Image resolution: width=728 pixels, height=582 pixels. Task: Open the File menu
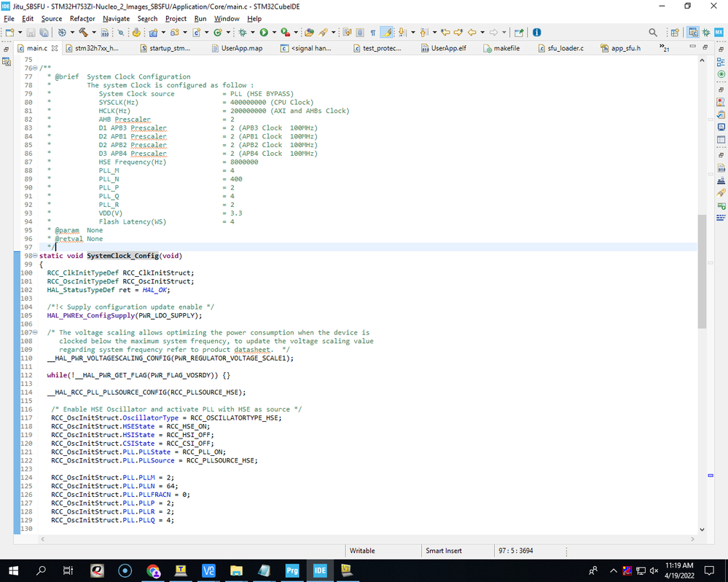tap(9, 18)
